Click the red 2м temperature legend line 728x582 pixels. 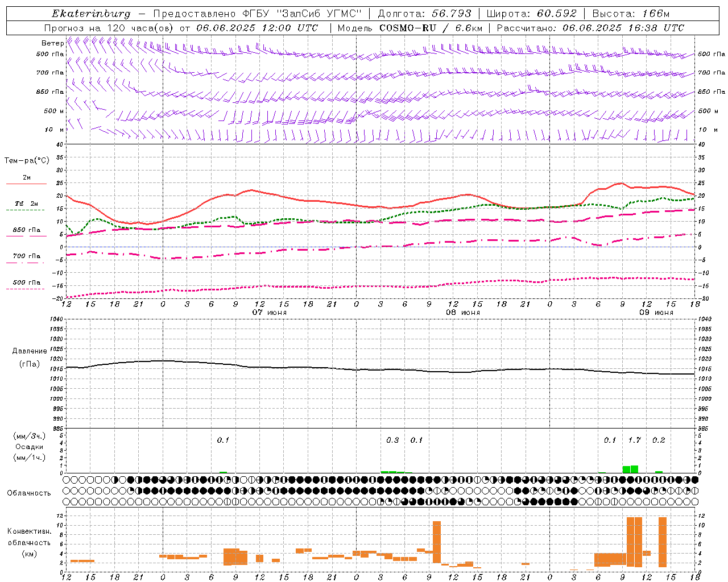click(26, 184)
